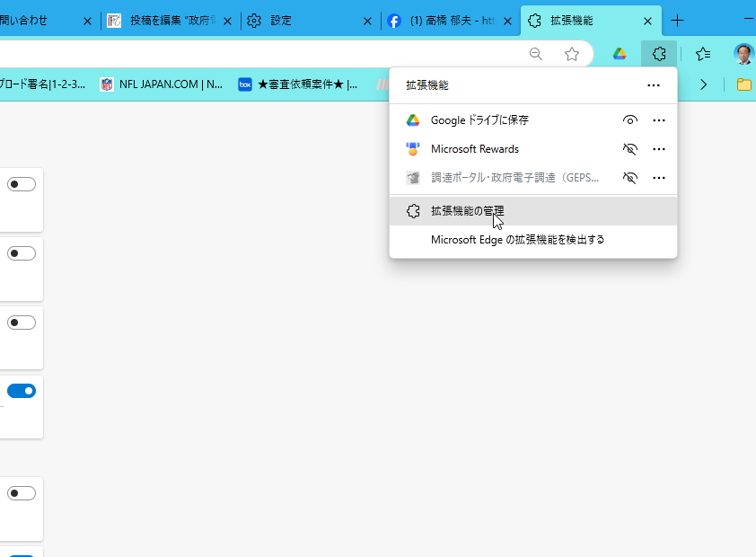Viewport: 756px width, 557px height.
Task: Click the star to bookmark this page
Action: coord(572,54)
